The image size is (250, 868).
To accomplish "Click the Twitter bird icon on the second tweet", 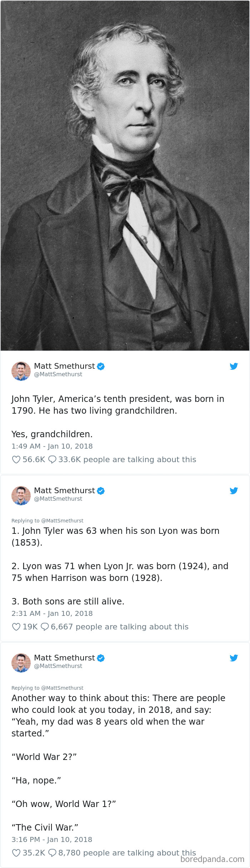I will point(234,491).
